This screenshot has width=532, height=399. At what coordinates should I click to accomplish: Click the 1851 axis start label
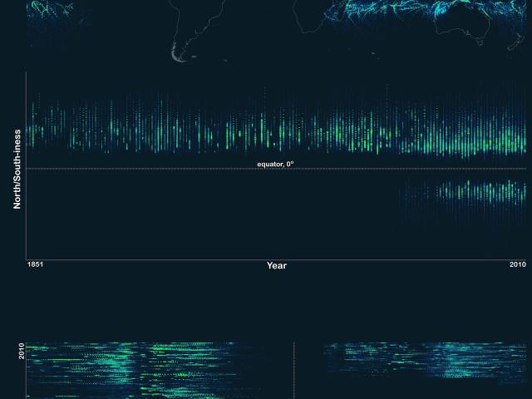click(35, 264)
